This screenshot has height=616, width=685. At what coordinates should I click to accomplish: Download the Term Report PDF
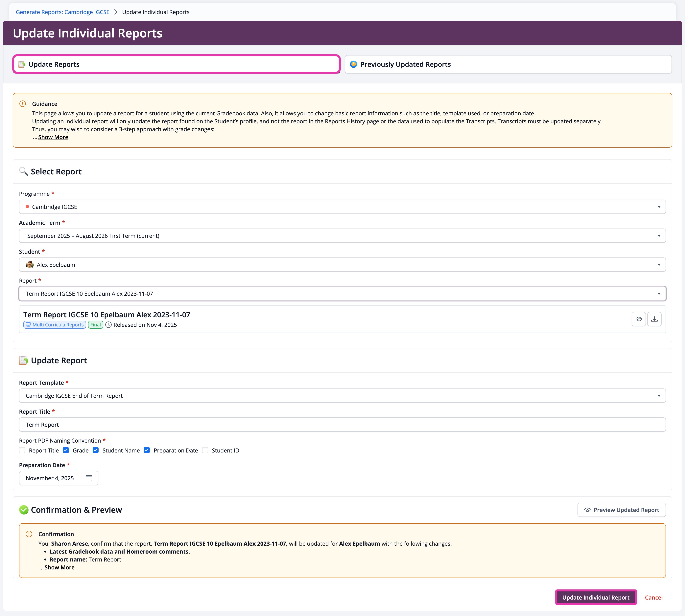pos(654,319)
